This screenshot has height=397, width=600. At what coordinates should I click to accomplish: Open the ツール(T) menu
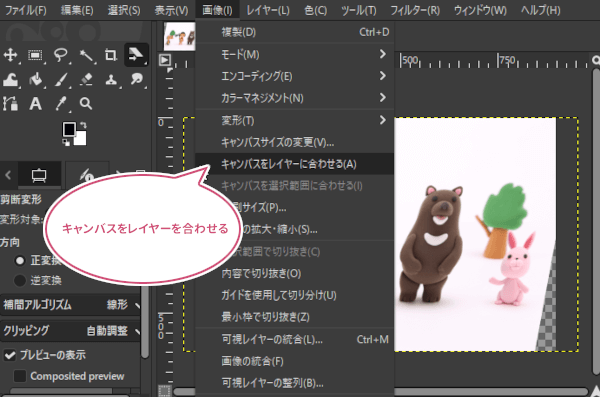tap(359, 10)
